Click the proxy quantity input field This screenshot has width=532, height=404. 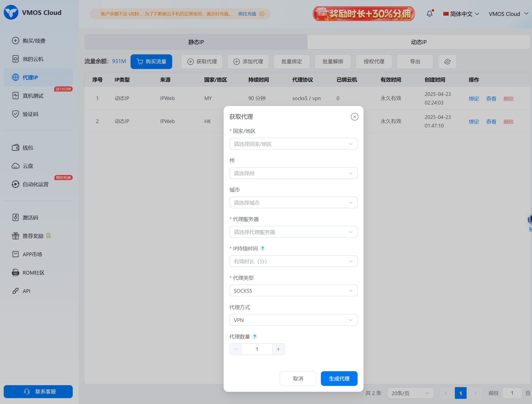257,349
